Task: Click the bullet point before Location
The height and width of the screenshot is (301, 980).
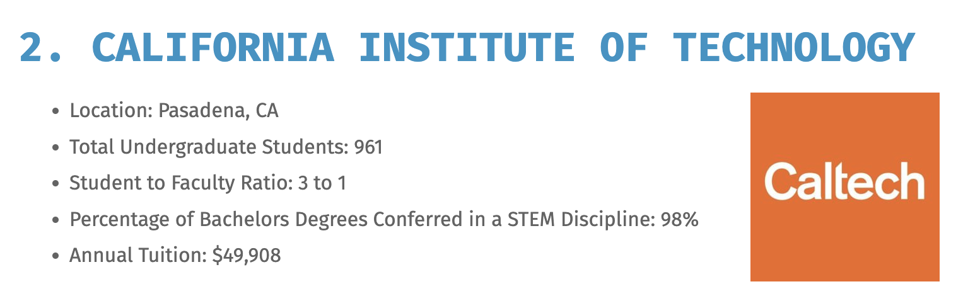Action: coord(56,112)
